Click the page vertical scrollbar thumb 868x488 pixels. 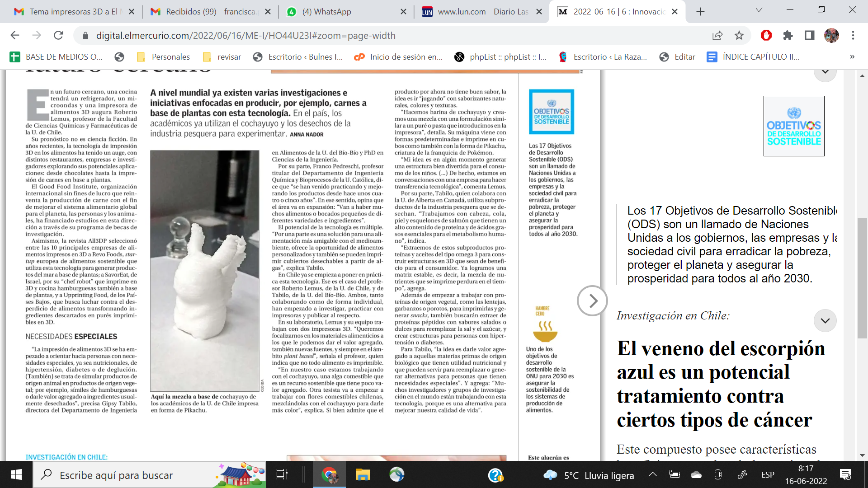pos(862,278)
